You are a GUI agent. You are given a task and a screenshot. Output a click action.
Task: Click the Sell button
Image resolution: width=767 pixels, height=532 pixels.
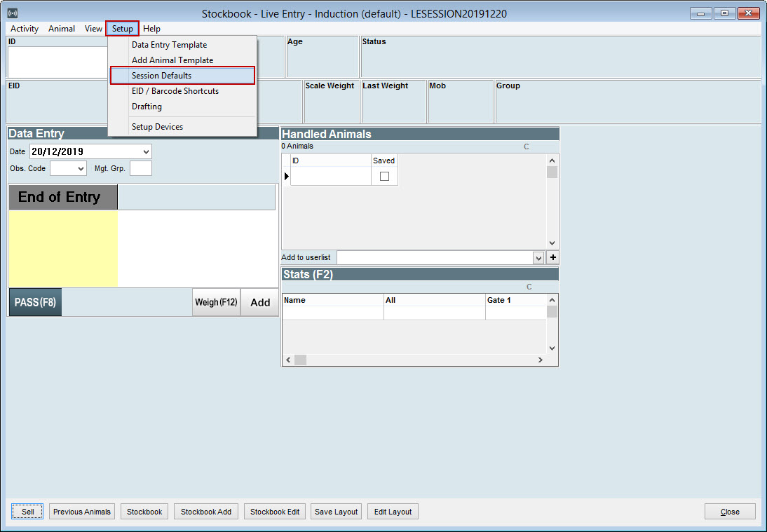27,512
